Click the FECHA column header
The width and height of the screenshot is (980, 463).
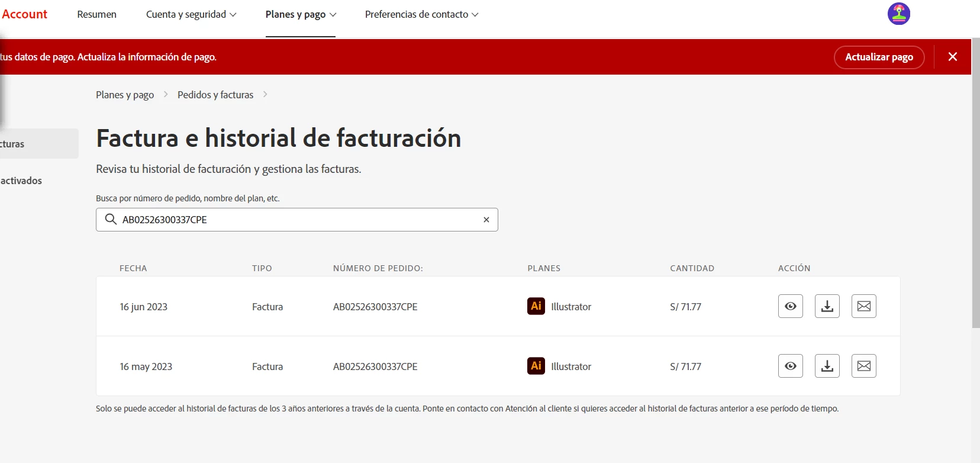tap(133, 268)
